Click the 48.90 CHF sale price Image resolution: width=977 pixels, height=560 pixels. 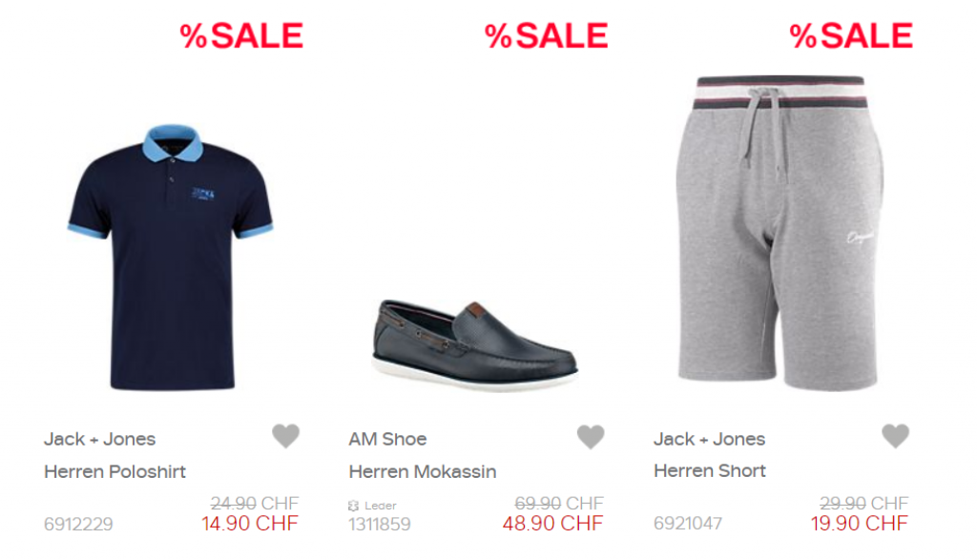point(552,523)
